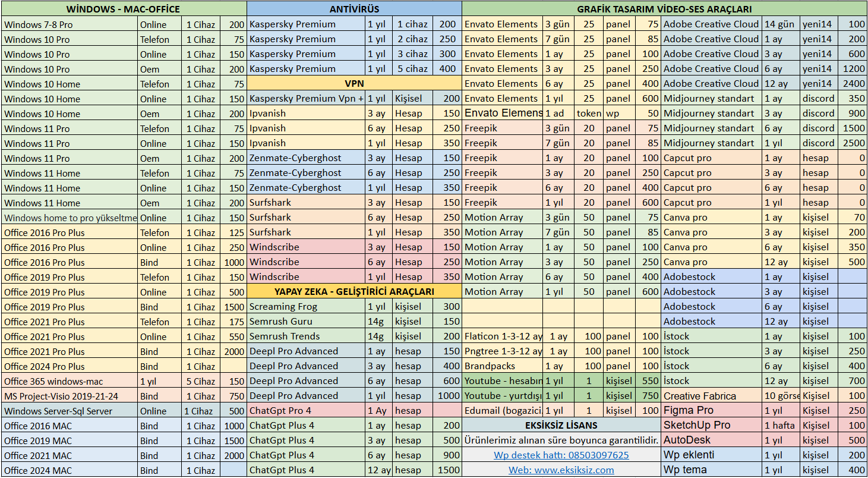Click the 5 Cihaz cell in Office 365 row

(x=201, y=381)
